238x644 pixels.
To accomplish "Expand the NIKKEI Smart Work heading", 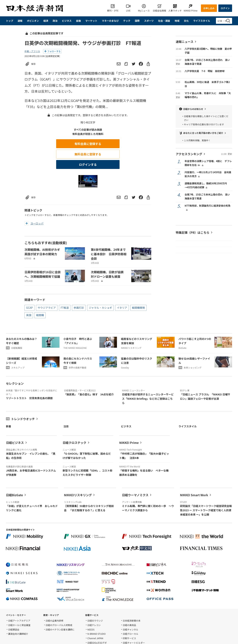I will (x=196, y=495).
